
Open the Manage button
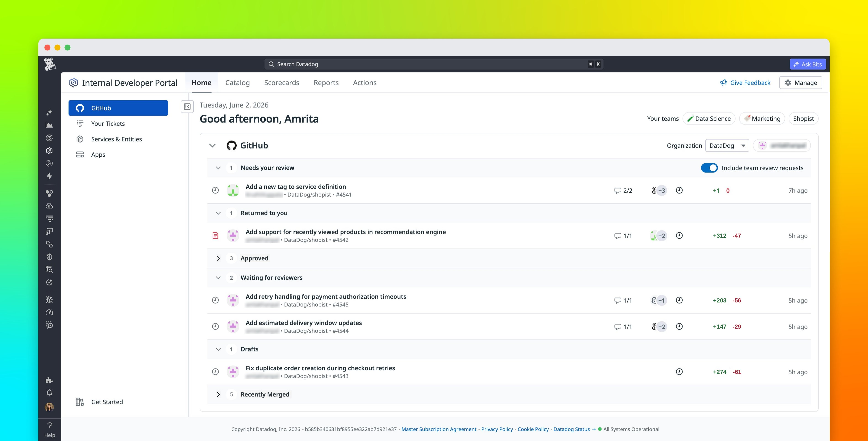801,83
